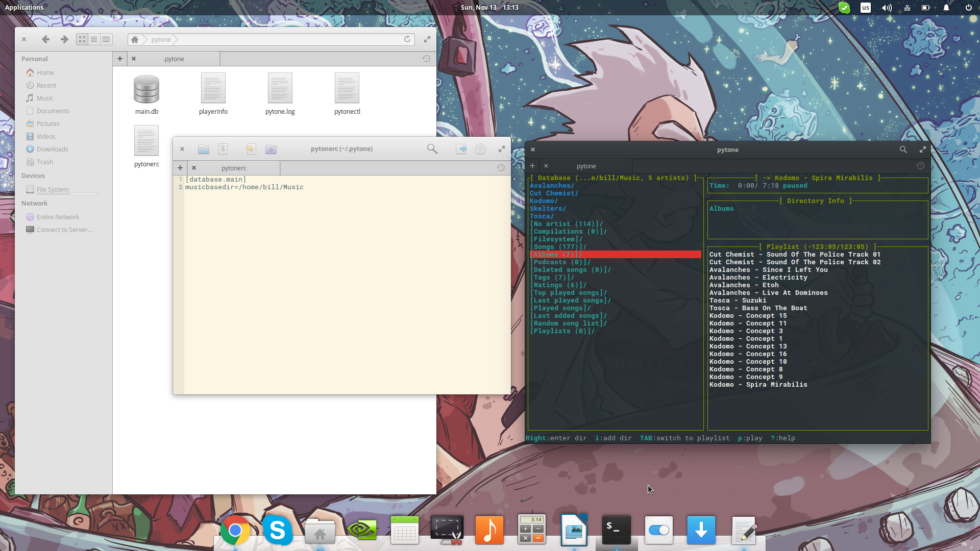Switch file manager to column view

(x=106, y=39)
